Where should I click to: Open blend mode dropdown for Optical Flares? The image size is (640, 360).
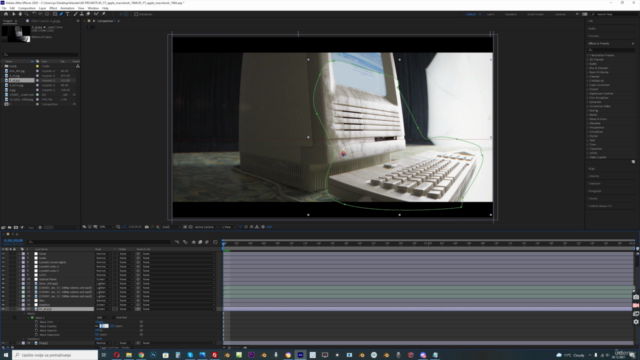tap(103, 279)
